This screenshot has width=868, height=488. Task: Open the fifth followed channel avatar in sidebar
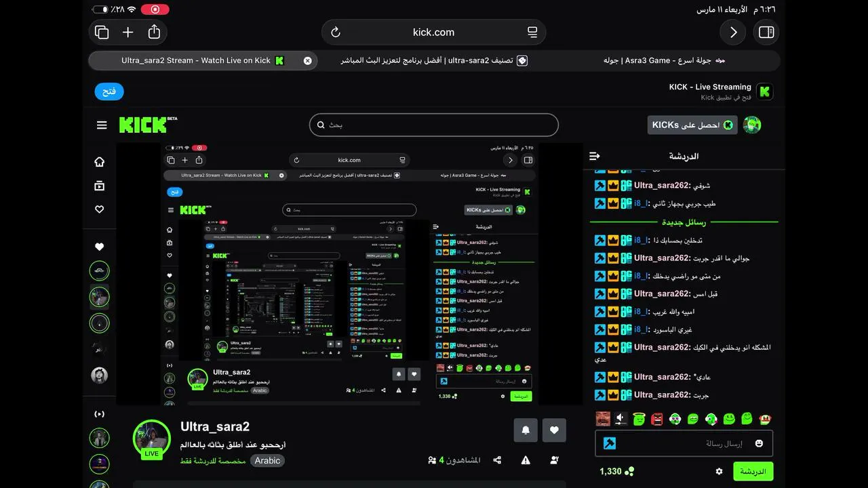[100, 375]
